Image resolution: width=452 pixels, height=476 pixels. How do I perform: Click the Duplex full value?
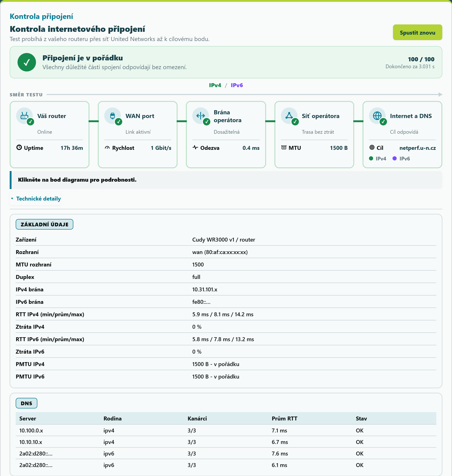[196, 277]
